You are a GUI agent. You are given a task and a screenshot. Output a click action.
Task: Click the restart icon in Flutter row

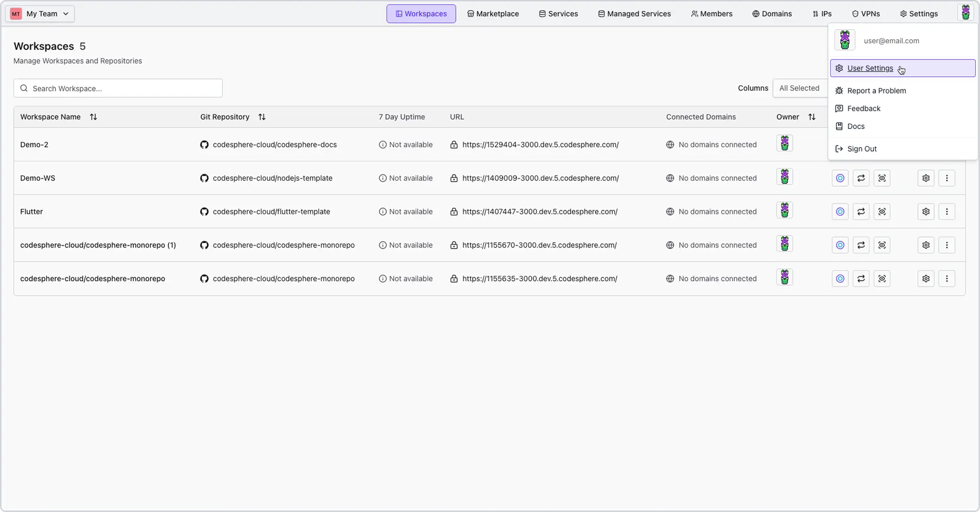pyautogui.click(x=861, y=212)
